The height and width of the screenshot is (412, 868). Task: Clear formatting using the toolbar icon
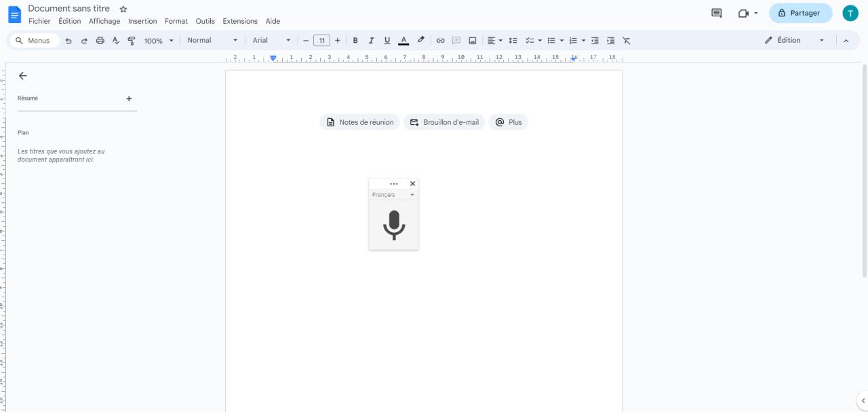point(626,40)
